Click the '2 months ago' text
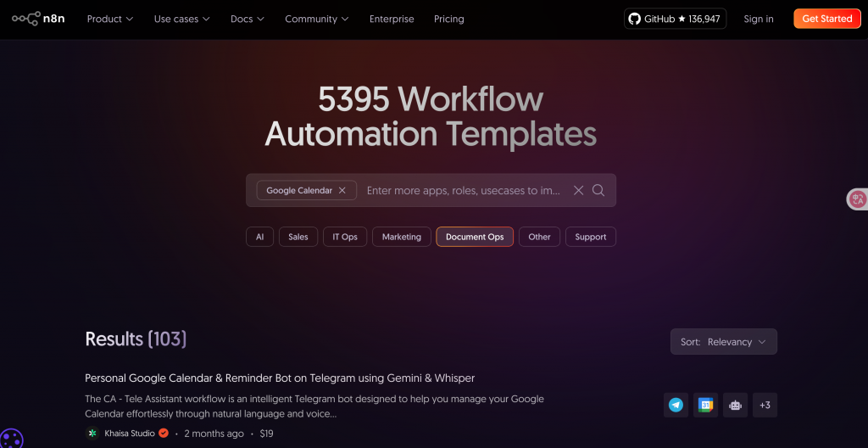Screen dimensions: 868x448 pos(214,434)
